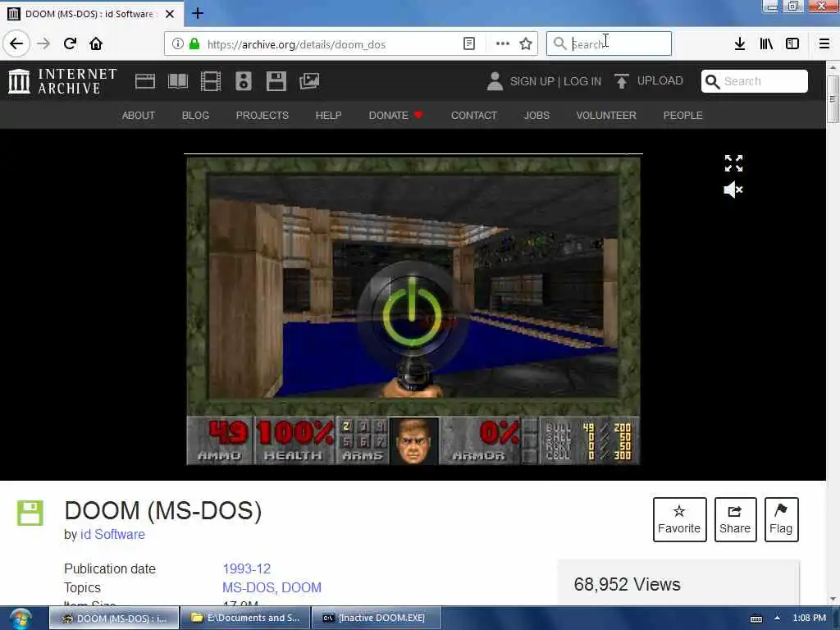
Task: Open page actions three-dot menu
Action: coord(503,44)
